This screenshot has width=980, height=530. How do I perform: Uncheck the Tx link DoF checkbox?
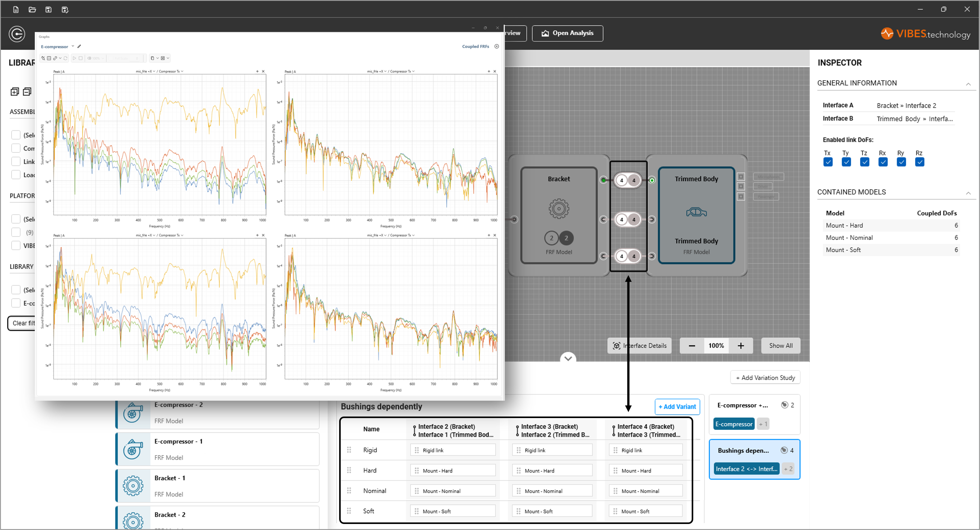pos(828,162)
